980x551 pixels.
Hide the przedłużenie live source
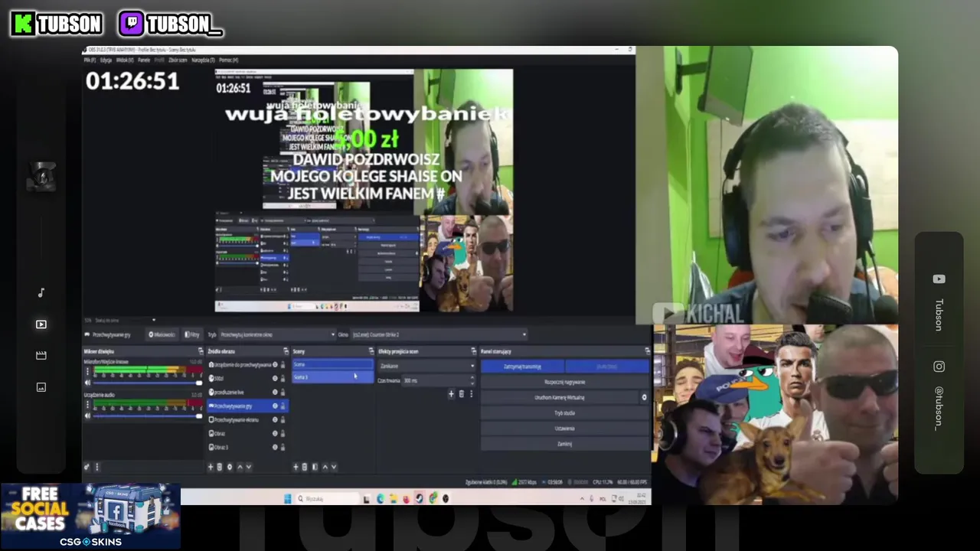coord(275,393)
